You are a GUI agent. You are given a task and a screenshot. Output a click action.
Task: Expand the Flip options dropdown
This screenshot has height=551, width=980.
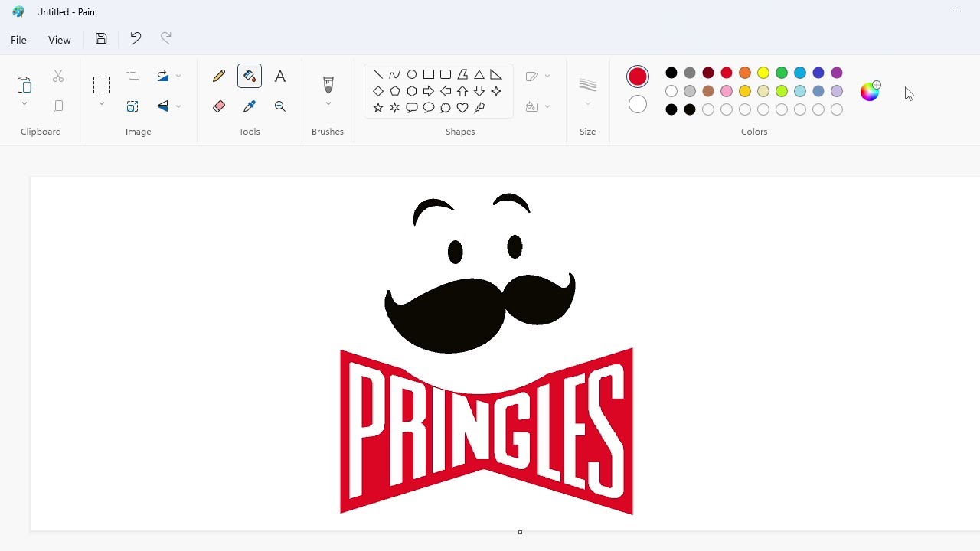(x=178, y=106)
